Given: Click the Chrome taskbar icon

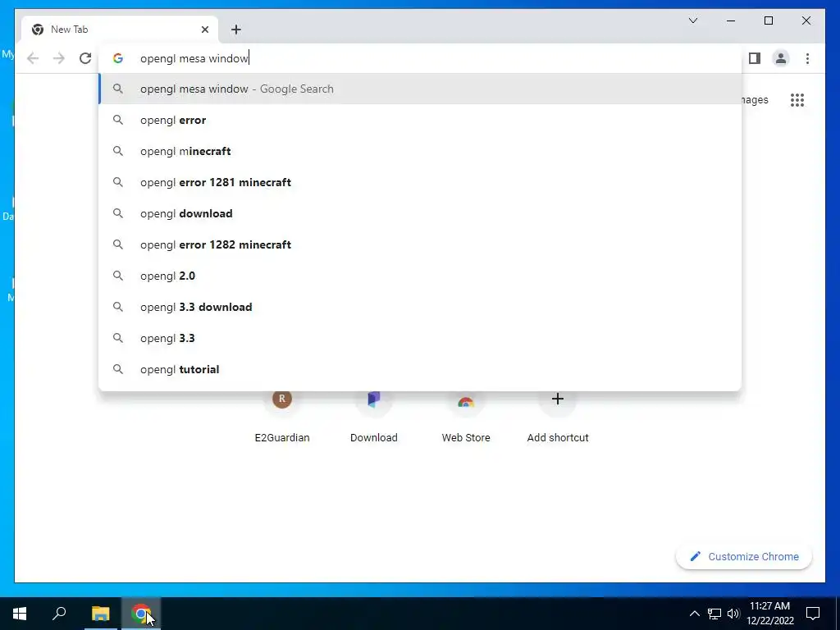Looking at the screenshot, I should (x=141, y=614).
